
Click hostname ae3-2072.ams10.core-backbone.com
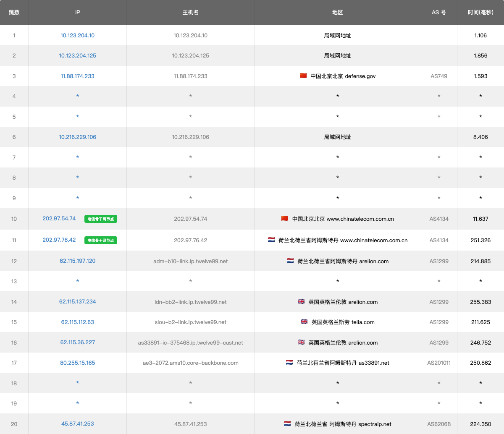190,363
